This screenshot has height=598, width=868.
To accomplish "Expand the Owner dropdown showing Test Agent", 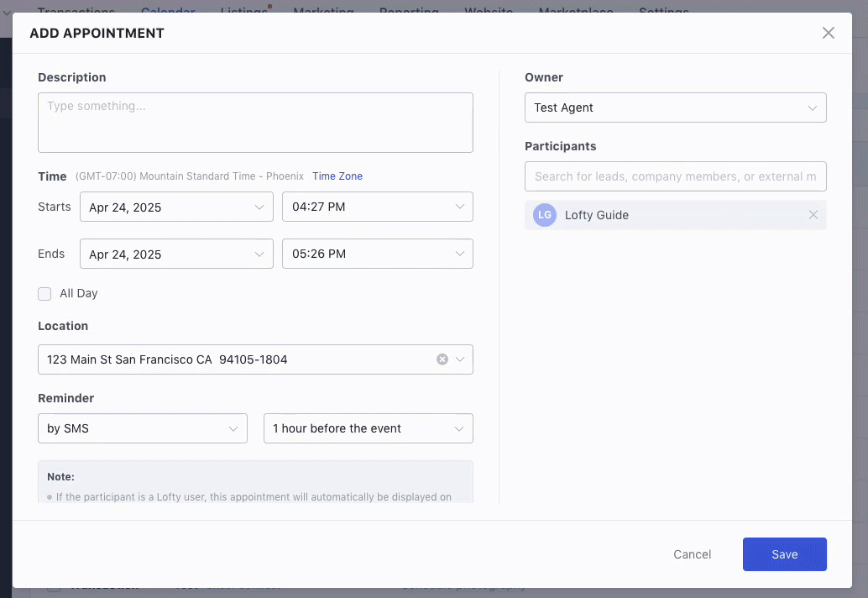I will (675, 108).
